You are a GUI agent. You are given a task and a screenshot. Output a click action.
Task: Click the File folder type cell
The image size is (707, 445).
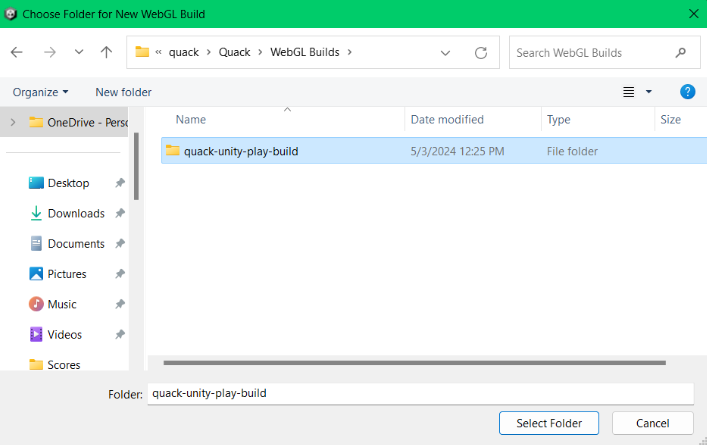coord(572,151)
